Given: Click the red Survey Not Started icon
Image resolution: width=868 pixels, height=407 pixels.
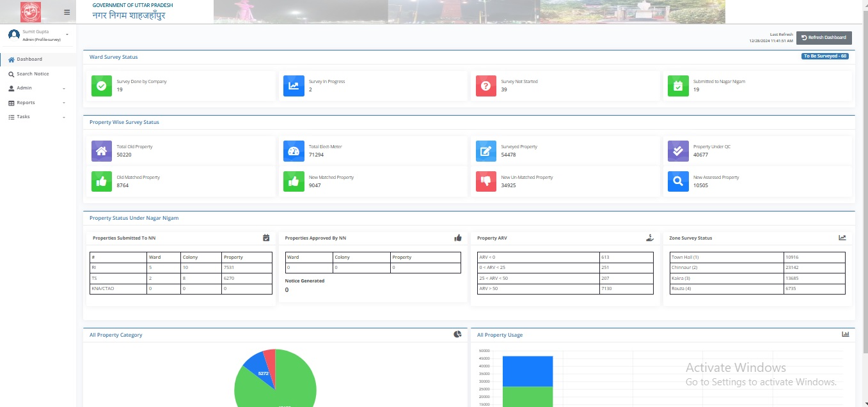Looking at the screenshot, I should coord(485,86).
